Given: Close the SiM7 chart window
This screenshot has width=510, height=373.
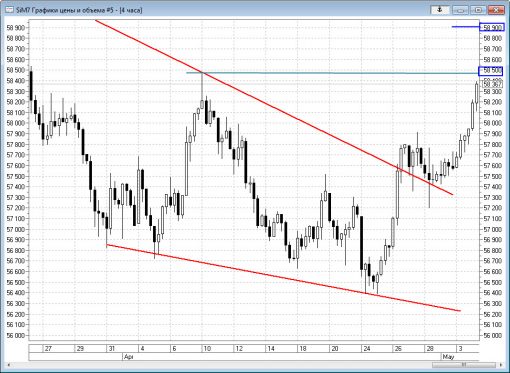Looking at the screenshot, I should point(496,10).
